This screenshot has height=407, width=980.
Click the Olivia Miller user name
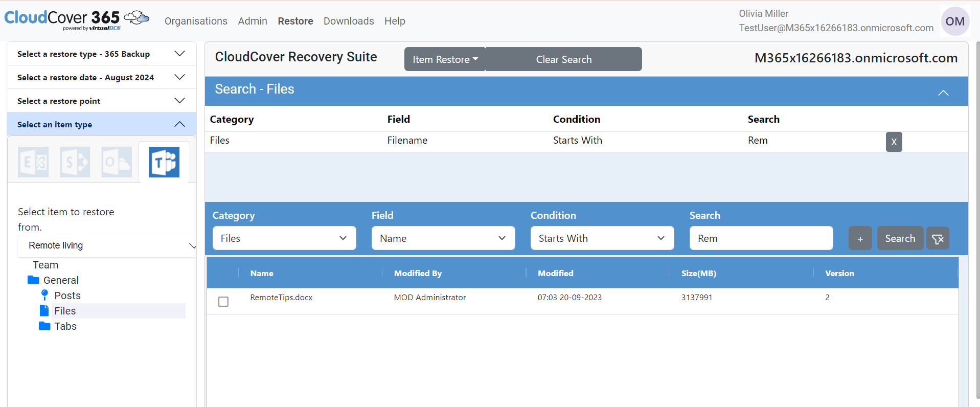(x=764, y=14)
